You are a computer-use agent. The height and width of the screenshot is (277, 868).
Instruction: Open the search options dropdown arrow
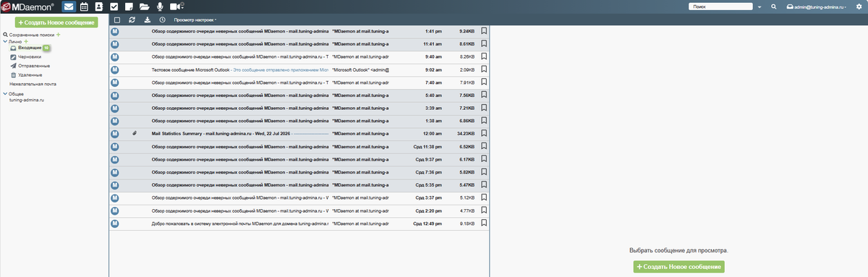coord(759,7)
